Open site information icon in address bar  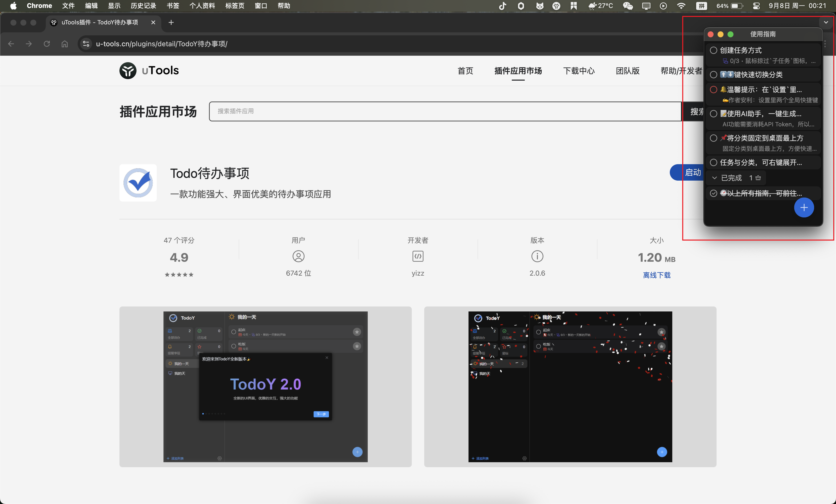coord(86,44)
